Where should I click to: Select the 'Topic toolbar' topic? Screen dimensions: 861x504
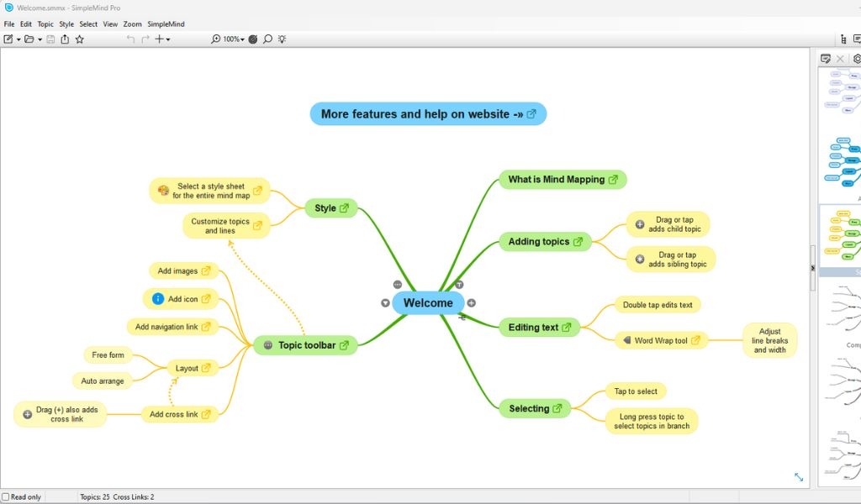(306, 345)
